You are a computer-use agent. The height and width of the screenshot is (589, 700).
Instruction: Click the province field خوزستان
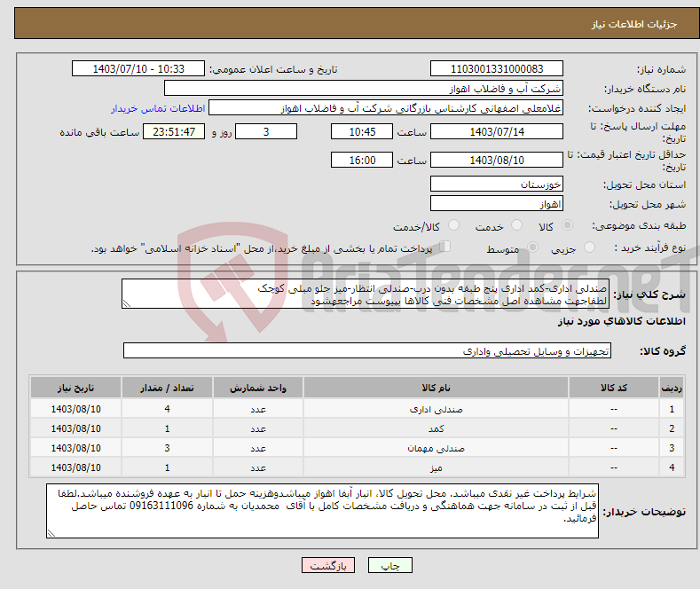pyautogui.click(x=497, y=184)
